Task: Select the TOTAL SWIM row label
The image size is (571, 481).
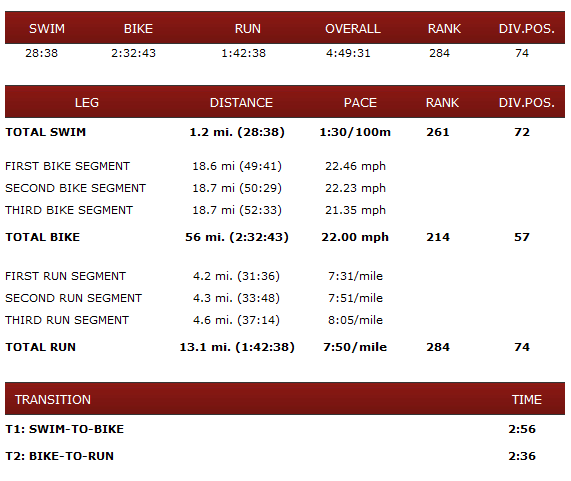Action: [x=46, y=132]
